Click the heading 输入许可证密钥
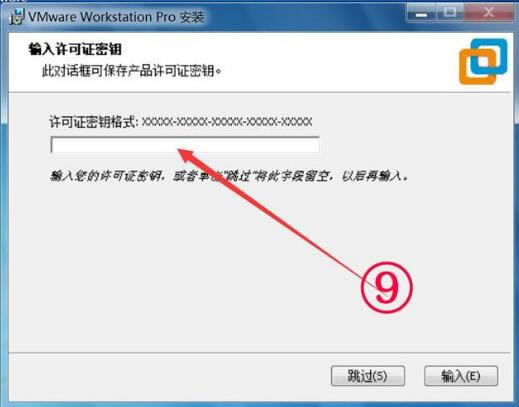The height and width of the screenshot is (407, 519). 75,49
